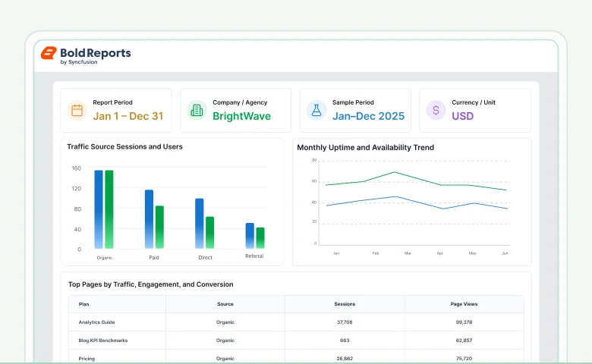Click the Page Views column header
Screen dimensions: 592x364
pyautogui.click(x=464, y=304)
